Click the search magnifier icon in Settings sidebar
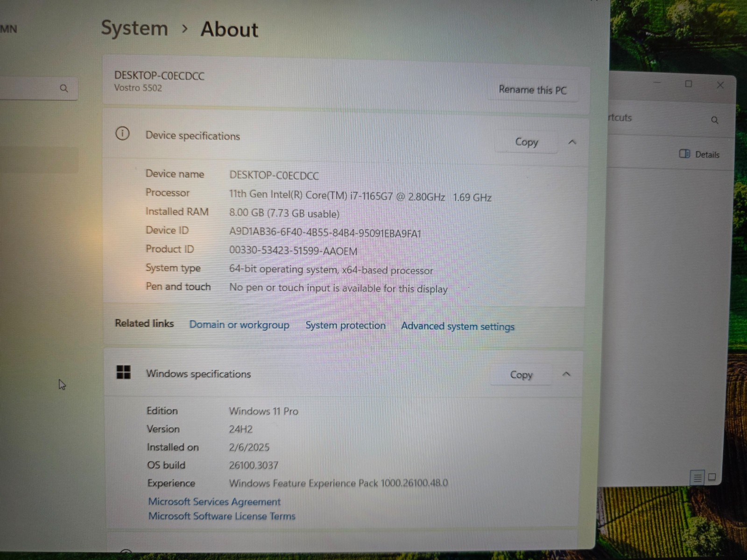The image size is (747, 560). 64,88
